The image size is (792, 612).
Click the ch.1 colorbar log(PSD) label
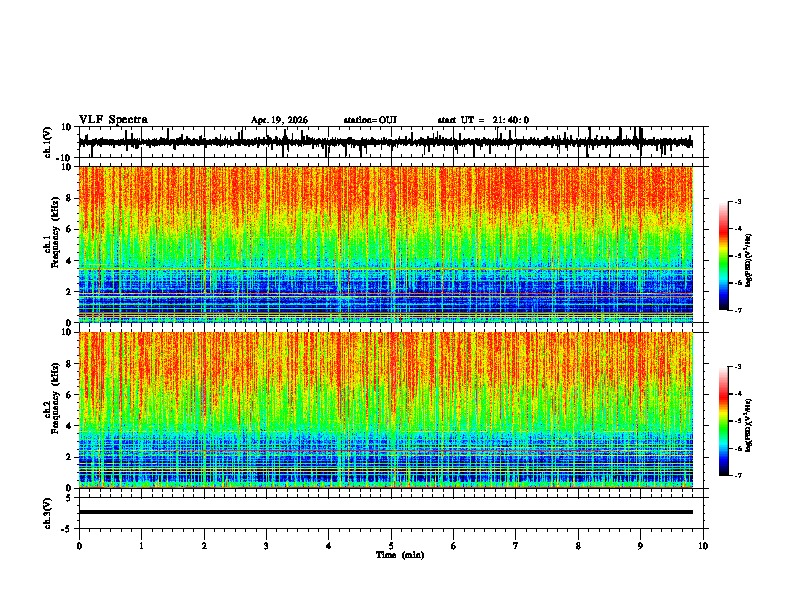coord(750,260)
